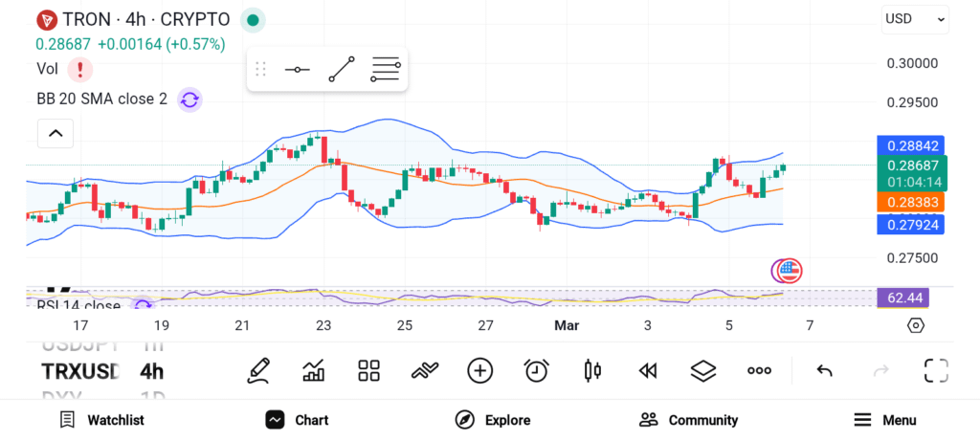Open the USD currency dropdown
This screenshot has width=980, height=441.
pyautogui.click(x=915, y=19)
